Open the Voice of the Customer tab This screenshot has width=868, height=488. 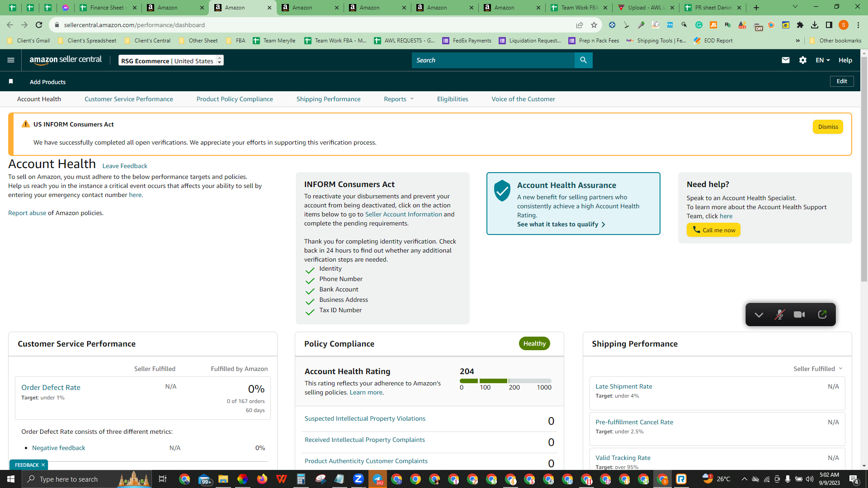point(524,99)
